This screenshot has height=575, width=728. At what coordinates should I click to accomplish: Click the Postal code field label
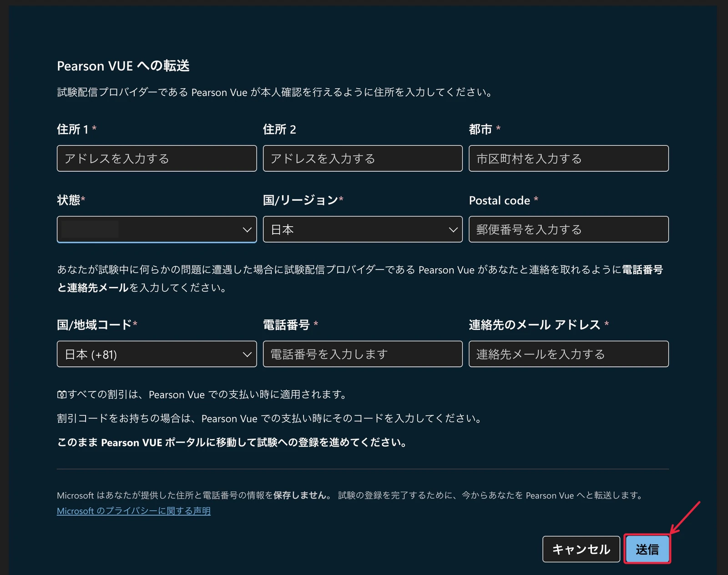500,200
